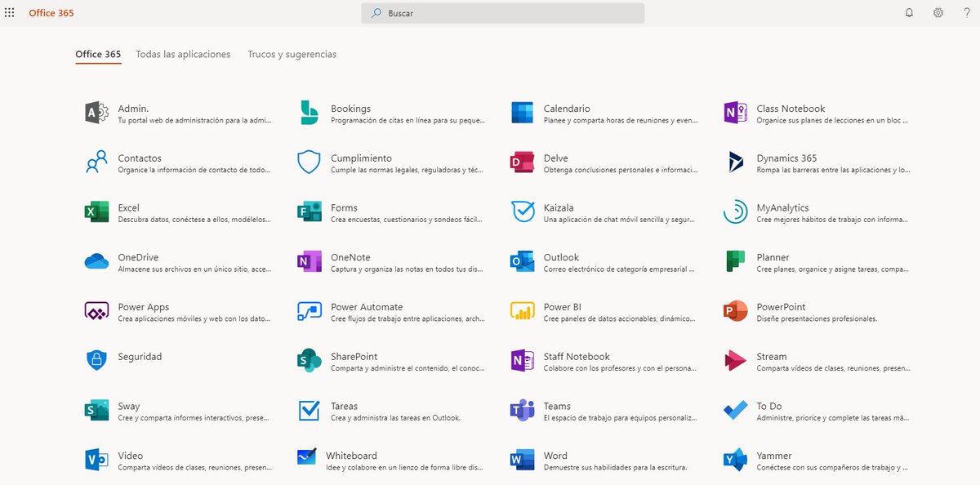
Task: Click the Office 365 header title
Action: (51, 13)
